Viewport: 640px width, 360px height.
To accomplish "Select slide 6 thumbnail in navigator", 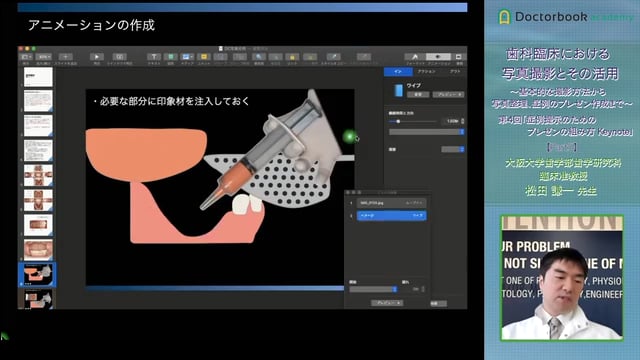I will 38,200.
